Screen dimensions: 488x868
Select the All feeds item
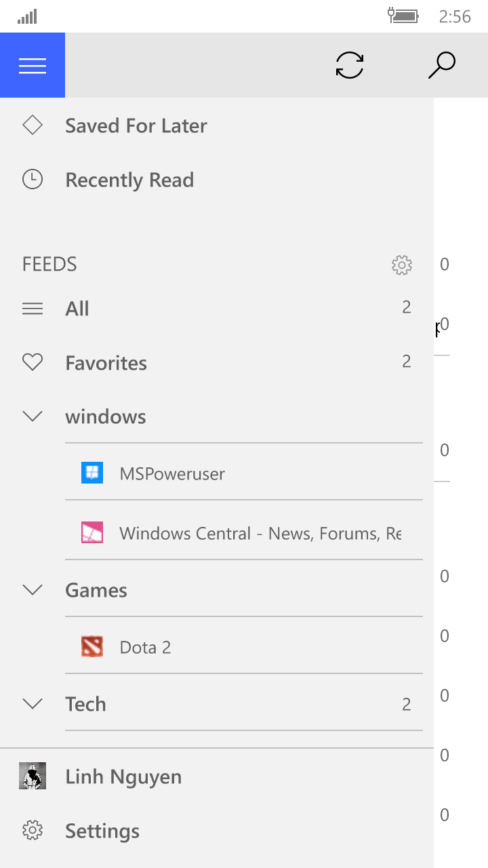click(77, 309)
